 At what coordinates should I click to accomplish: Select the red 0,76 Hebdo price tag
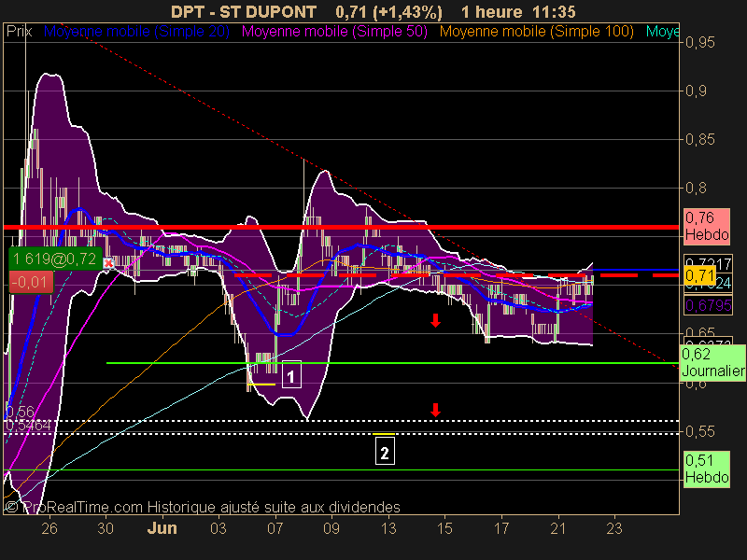(x=707, y=226)
